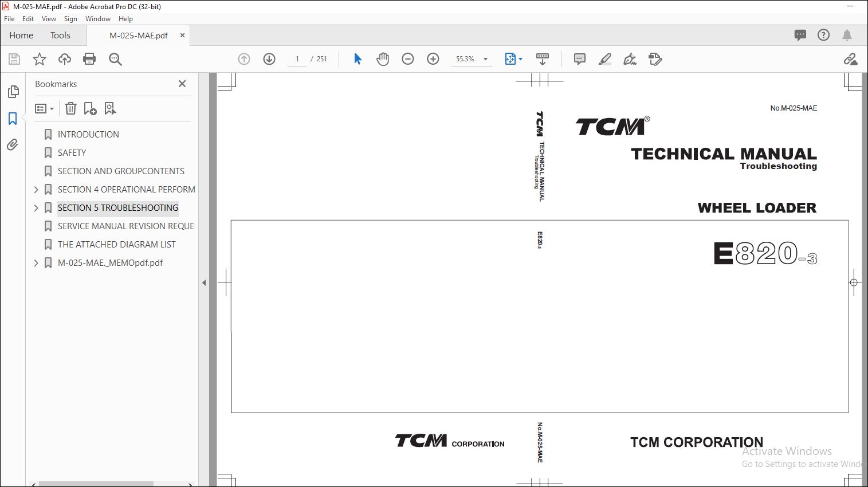Add a sticky note comment
This screenshot has height=487, width=868.
tap(580, 59)
